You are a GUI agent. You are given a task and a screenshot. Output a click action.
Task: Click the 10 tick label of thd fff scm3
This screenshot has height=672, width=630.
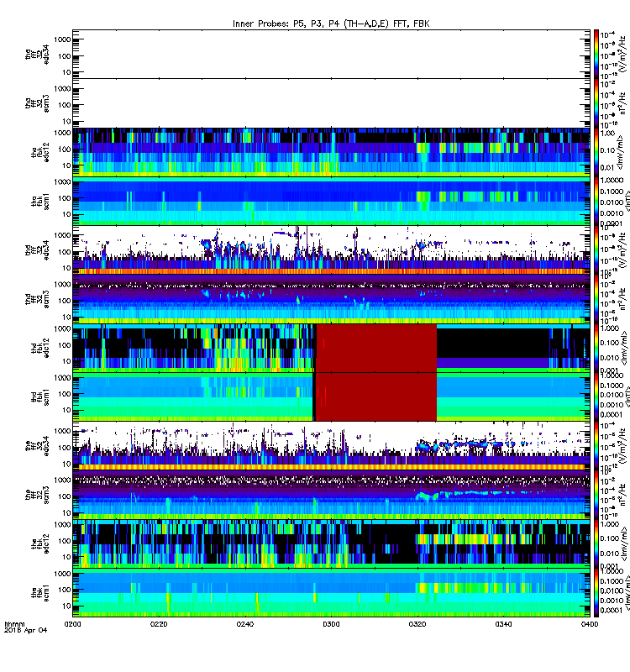(66, 318)
